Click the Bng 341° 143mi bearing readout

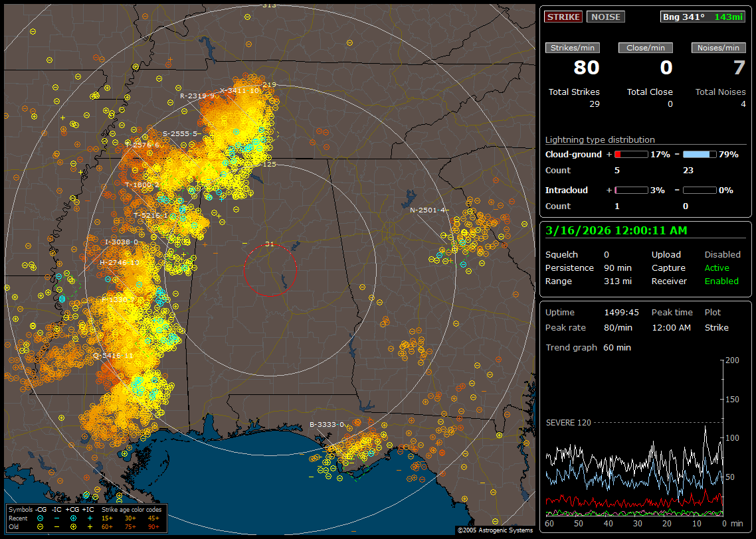coord(703,17)
